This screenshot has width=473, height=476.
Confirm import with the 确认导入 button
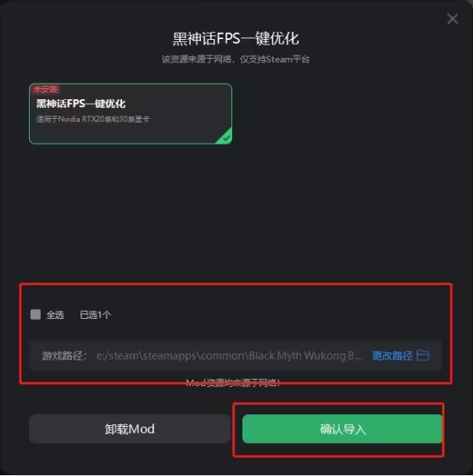pos(342,428)
